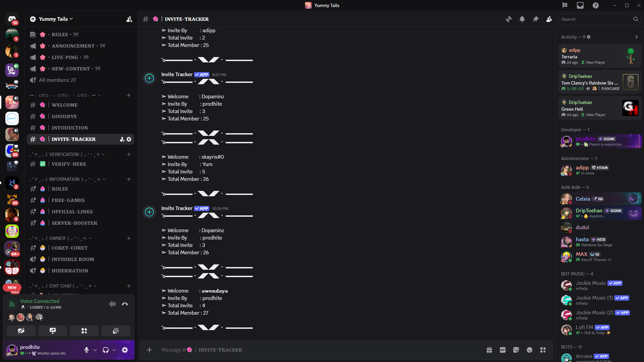Toggle headphone deafen
Screen dimensions: 644x362
pos(106,350)
